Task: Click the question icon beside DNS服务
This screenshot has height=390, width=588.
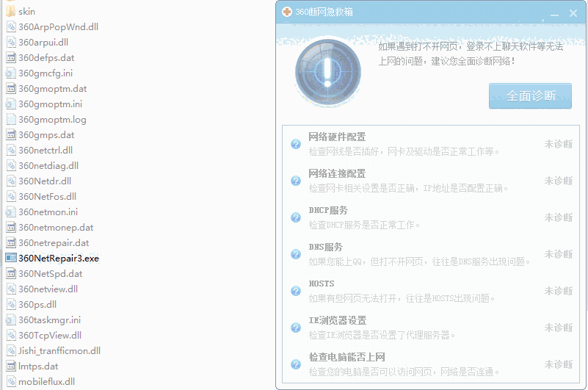Action: (x=296, y=254)
